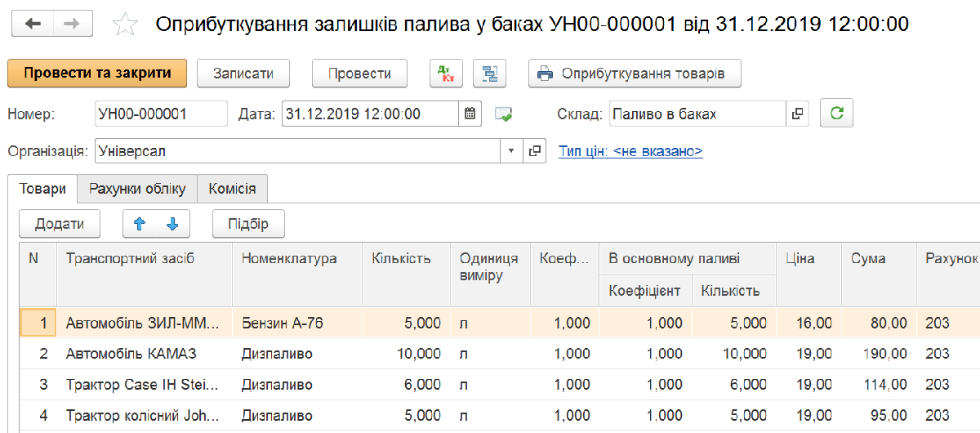
Task: Expand the Організація dropdown list
Action: (x=512, y=151)
